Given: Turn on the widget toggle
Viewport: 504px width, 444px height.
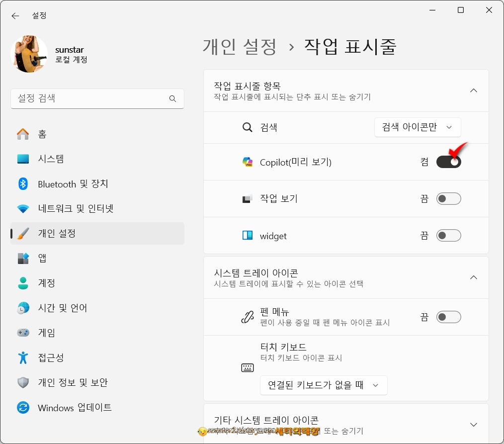Looking at the screenshot, I should pyautogui.click(x=448, y=235).
